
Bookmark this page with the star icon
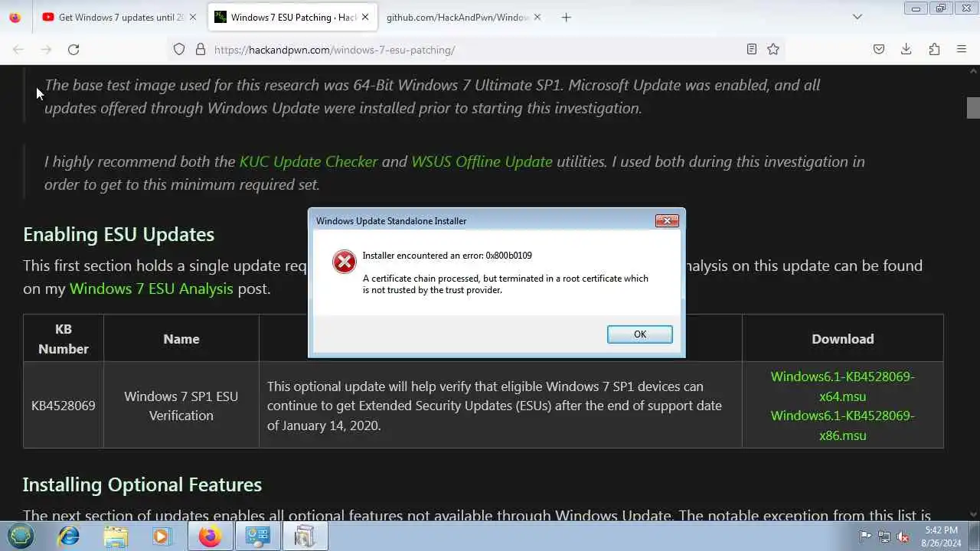pos(773,50)
